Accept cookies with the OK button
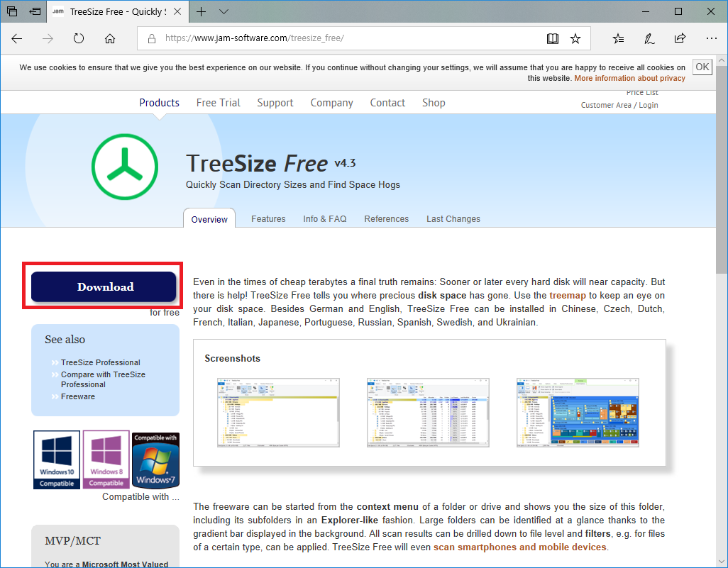The height and width of the screenshot is (568, 728). [702, 67]
